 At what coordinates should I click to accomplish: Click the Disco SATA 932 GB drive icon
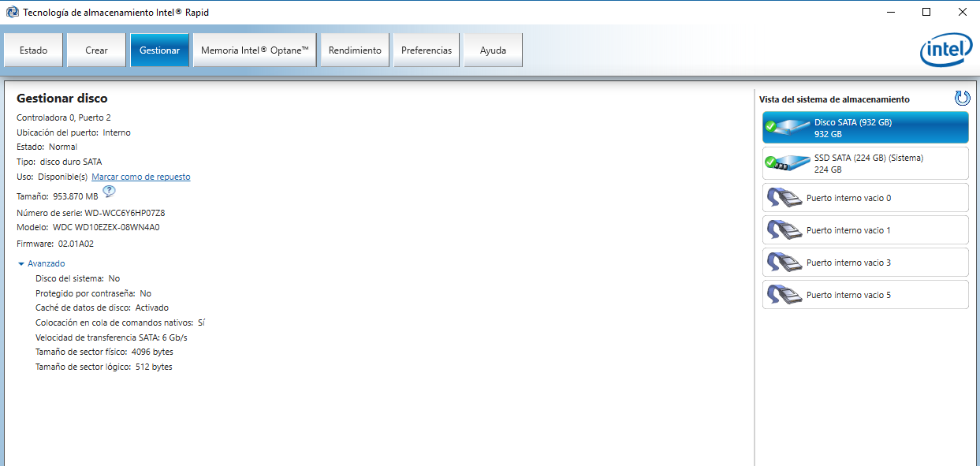point(788,127)
